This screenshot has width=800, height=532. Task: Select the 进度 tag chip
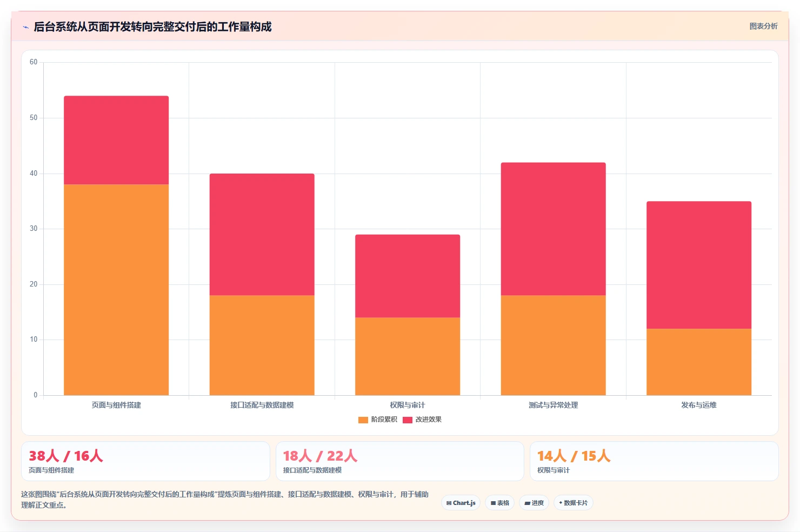[534, 503]
